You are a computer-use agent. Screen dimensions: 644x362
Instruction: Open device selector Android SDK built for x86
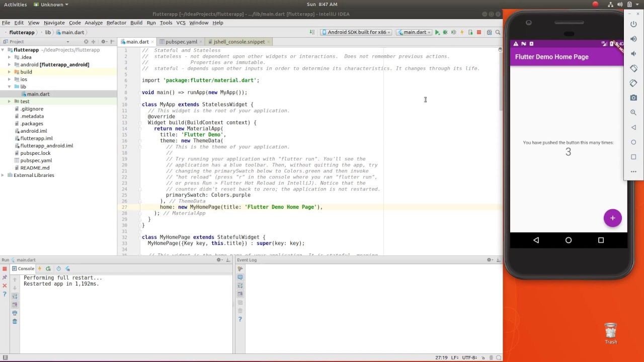[356, 32]
